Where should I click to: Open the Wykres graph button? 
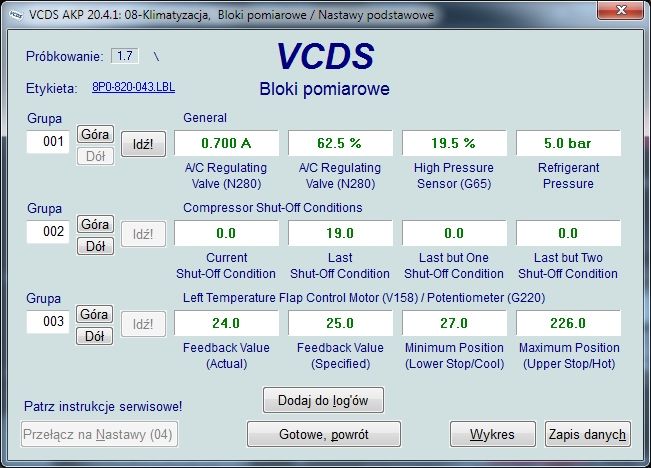(492, 434)
